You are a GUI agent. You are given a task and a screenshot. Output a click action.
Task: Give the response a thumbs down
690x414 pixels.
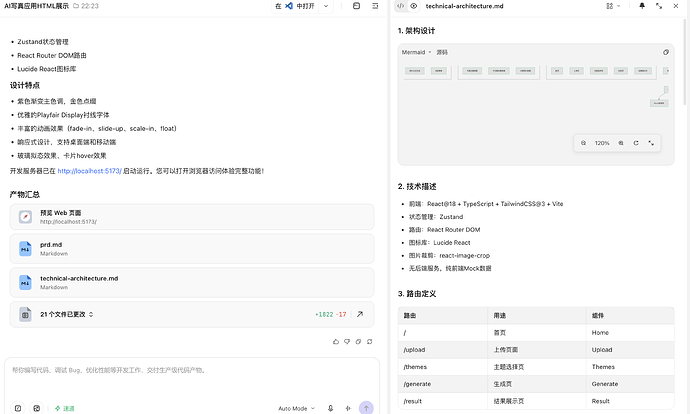coord(347,341)
